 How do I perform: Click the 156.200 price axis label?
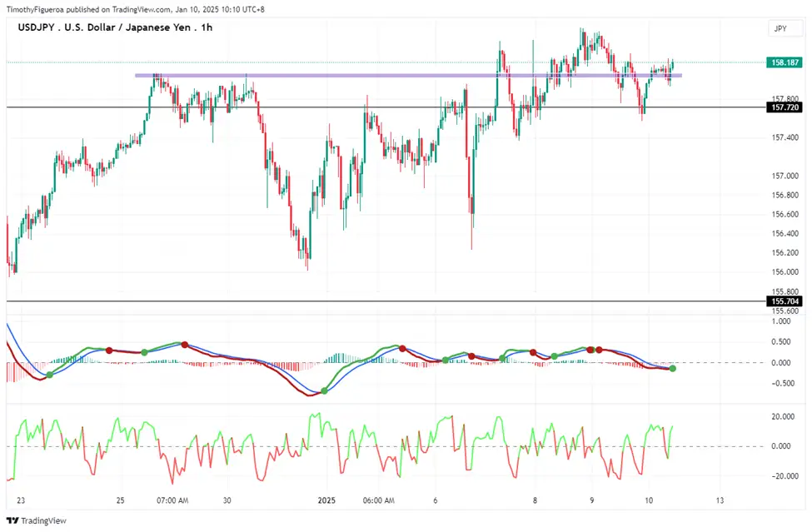click(x=785, y=252)
